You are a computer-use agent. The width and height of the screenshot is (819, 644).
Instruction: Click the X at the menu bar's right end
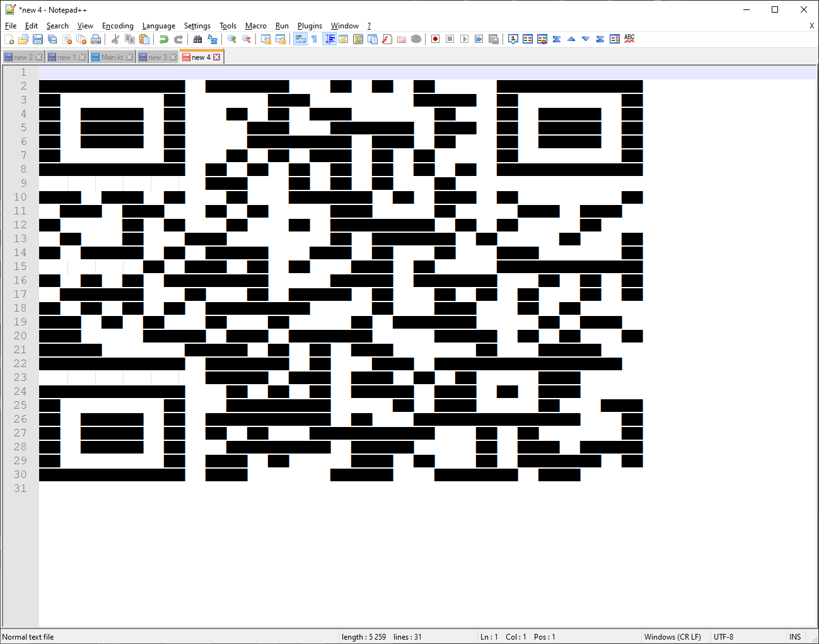point(811,26)
